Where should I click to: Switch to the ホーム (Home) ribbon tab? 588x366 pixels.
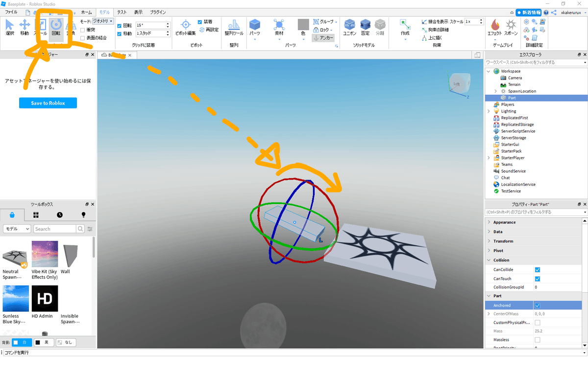point(86,12)
